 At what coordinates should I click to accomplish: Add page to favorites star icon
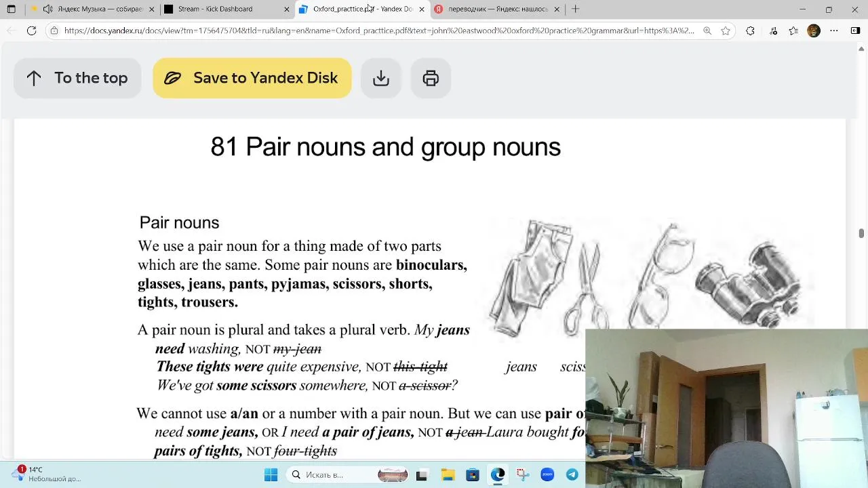726,30
